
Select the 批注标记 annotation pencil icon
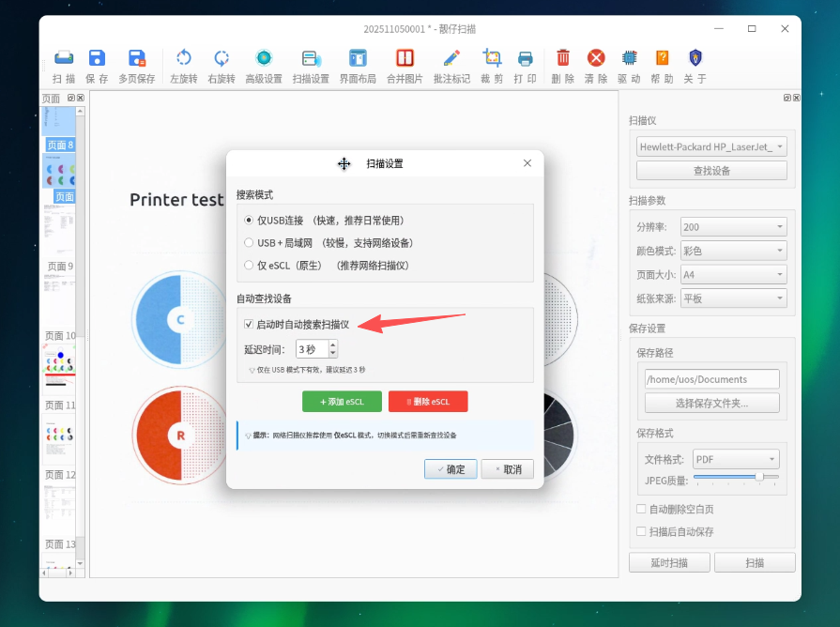[x=451, y=58]
